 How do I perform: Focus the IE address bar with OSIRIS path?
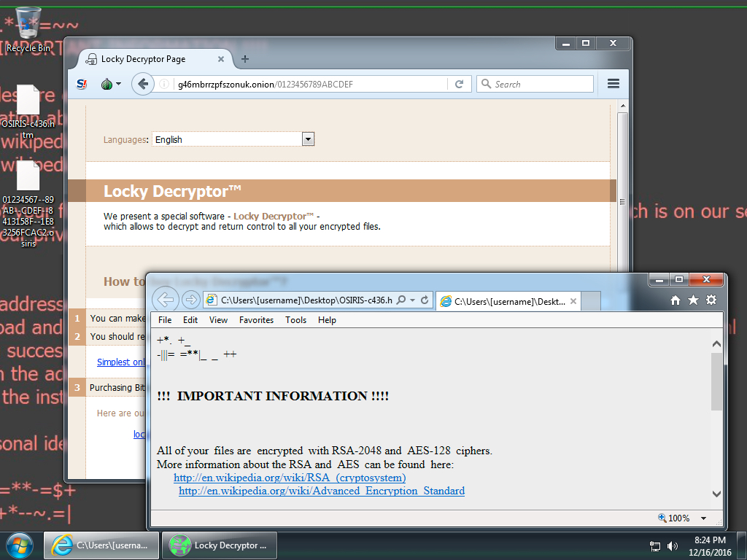[x=306, y=300]
